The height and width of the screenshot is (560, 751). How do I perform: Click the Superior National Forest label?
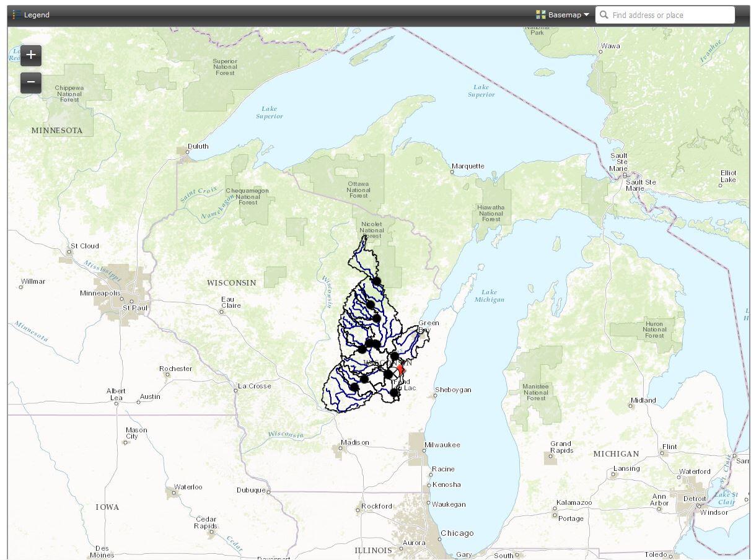point(225,67)
